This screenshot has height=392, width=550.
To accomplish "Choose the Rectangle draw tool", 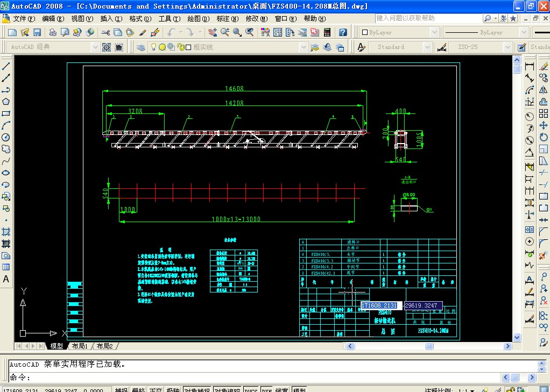I will 6,113.
